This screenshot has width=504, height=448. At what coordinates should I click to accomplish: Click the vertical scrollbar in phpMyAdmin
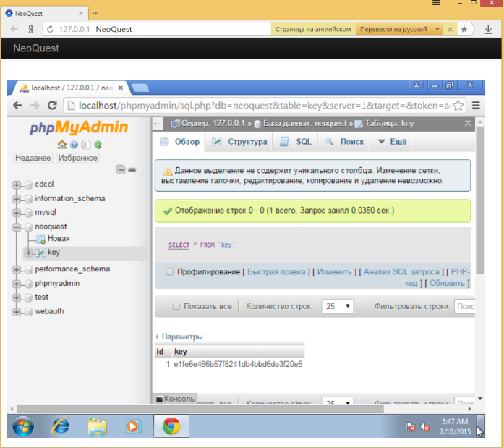480,200
